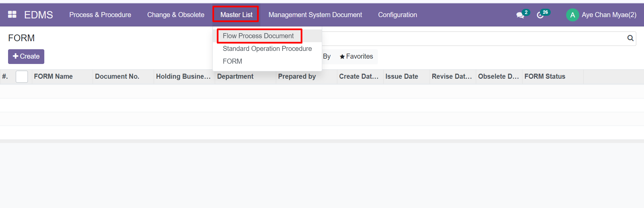Select Standard Operation Procedure menu entry
The height and width of the screenshot is (208, 644).
click(267, 49)
